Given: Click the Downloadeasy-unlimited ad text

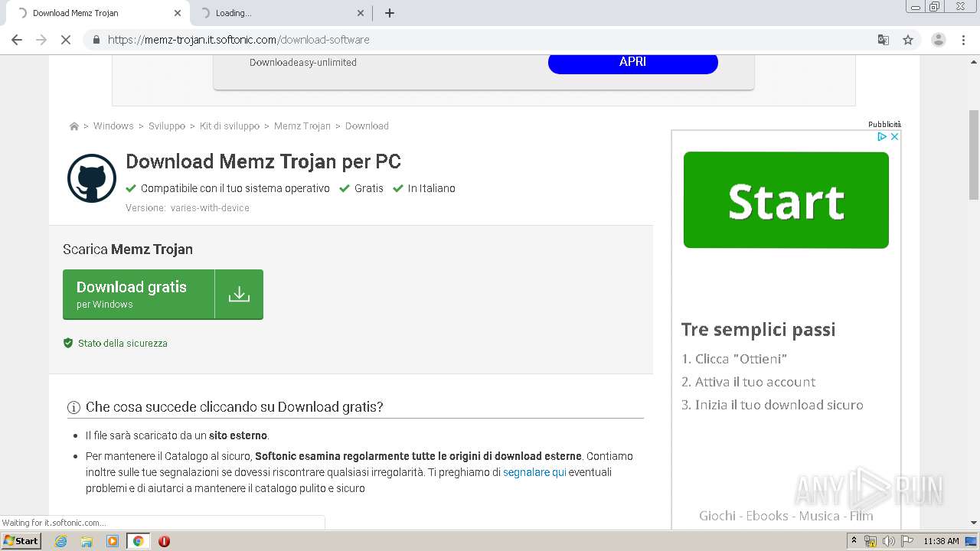Looking at the screenshot, I should point(303,63).
